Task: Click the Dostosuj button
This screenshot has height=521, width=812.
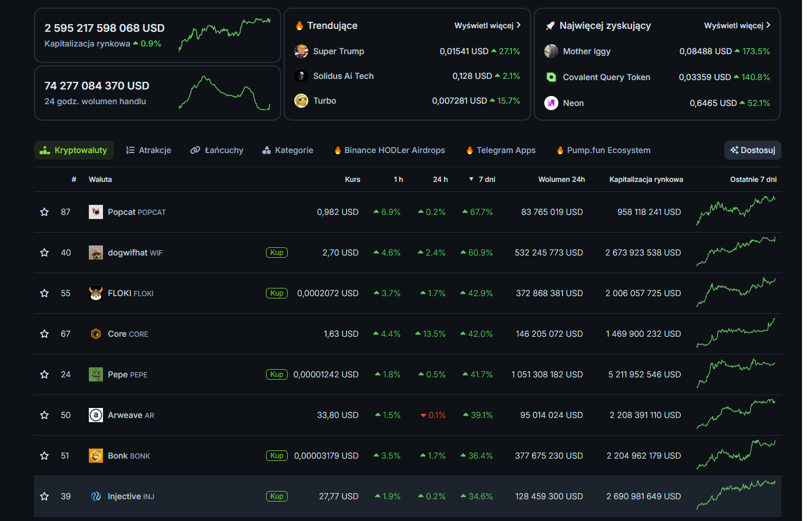Action: 753,150
